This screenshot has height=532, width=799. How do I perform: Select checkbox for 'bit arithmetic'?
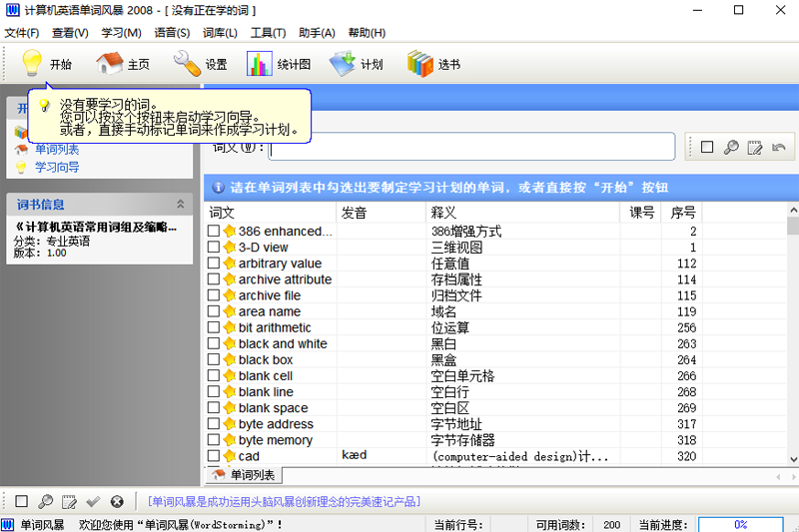[214, 327]
